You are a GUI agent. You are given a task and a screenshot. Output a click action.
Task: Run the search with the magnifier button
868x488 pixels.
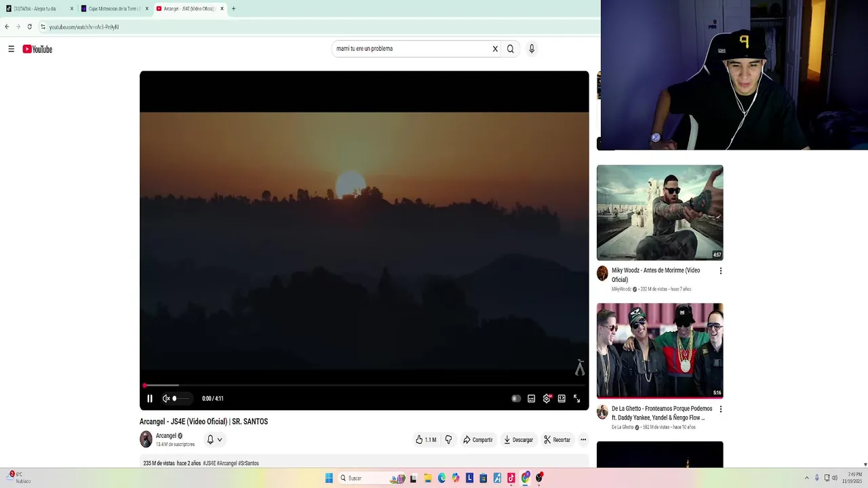click(x=511, y=49)
